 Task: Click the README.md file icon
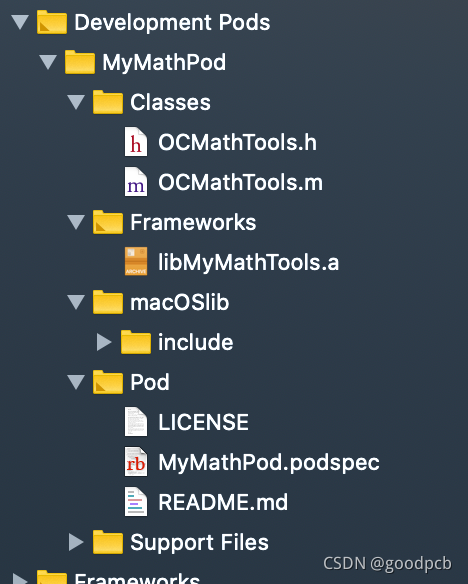pos(136,502)
